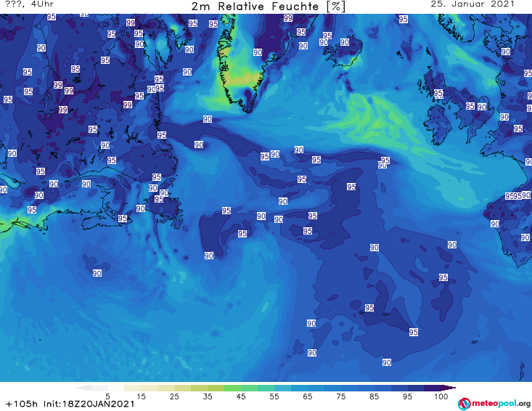The height and width of the screenshot is (411, 532).
Task: Select the '+105h Init:18Z20JAN2021' forecast text
Action: (x=70, y=404)
